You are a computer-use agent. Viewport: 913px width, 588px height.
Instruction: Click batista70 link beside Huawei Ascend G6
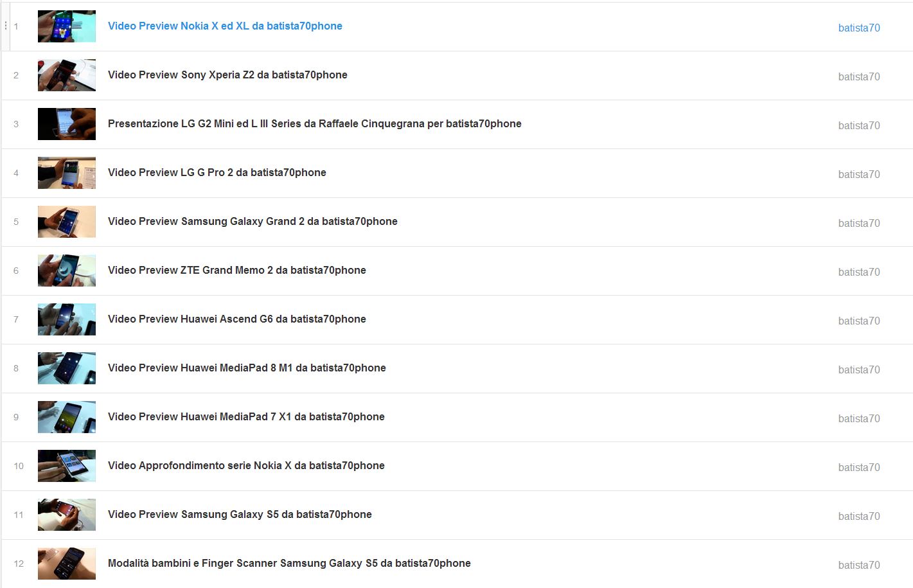859,321
